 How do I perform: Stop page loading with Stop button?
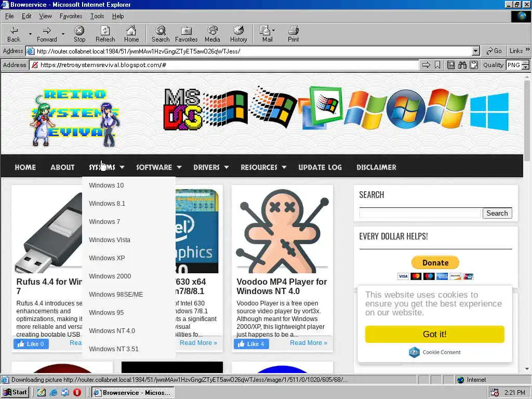pos(79,34)
